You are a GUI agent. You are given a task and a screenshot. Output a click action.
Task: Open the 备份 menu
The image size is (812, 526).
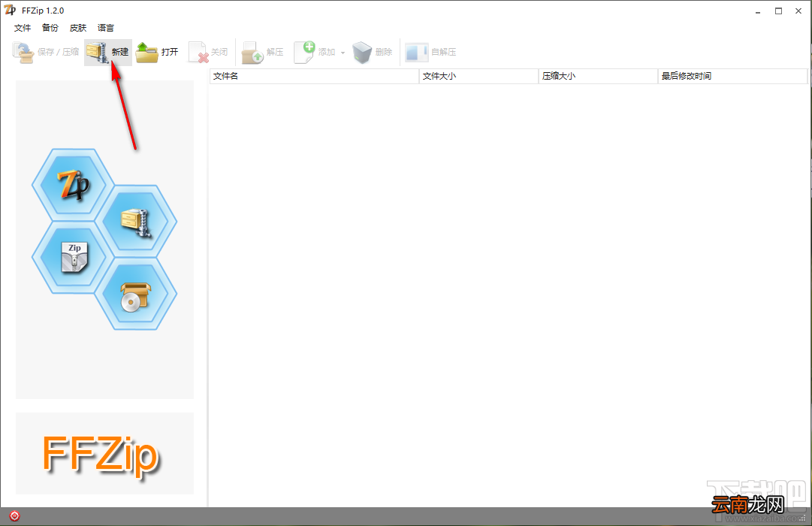(50, 28)
